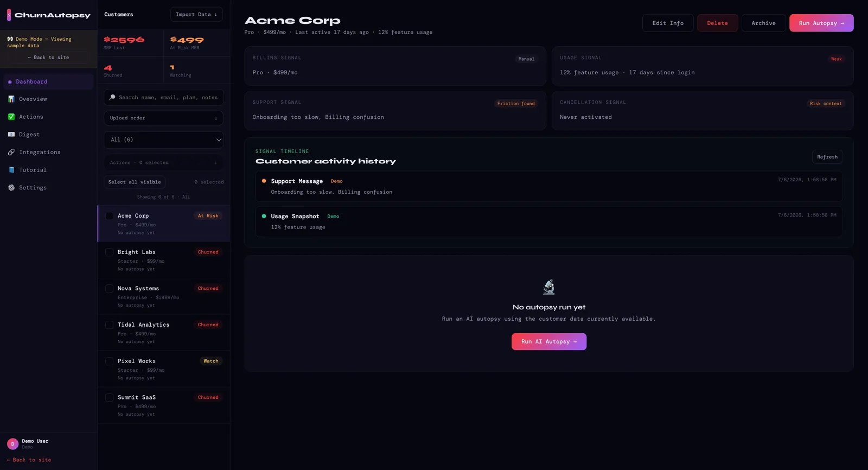Select the Pixel Works customer row
Screen dimensions: 868x470
164,369
